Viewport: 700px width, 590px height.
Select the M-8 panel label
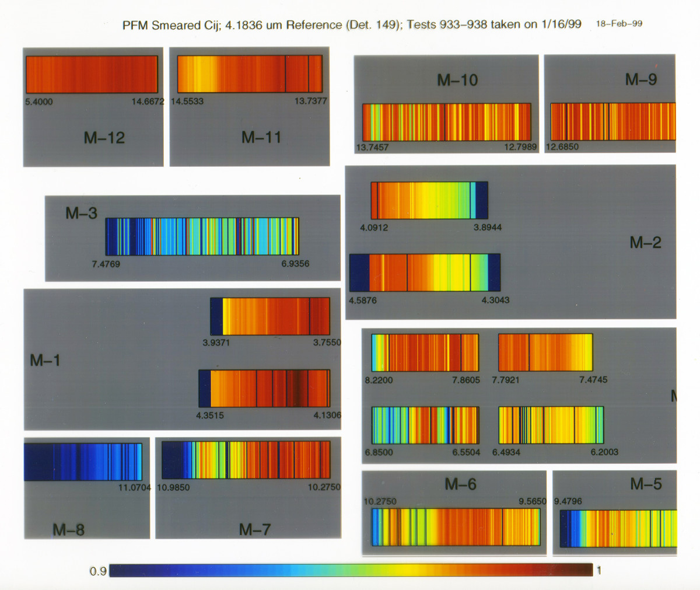tap(68, 530)
